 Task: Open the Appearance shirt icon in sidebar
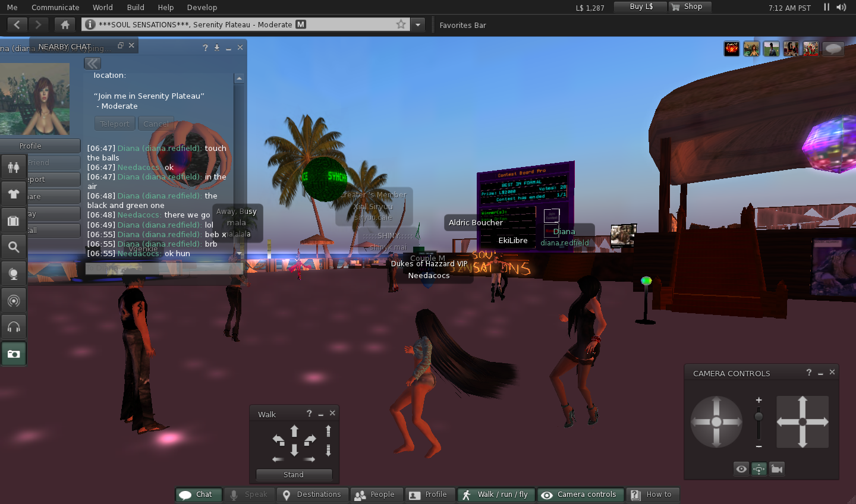pos(14,194)
